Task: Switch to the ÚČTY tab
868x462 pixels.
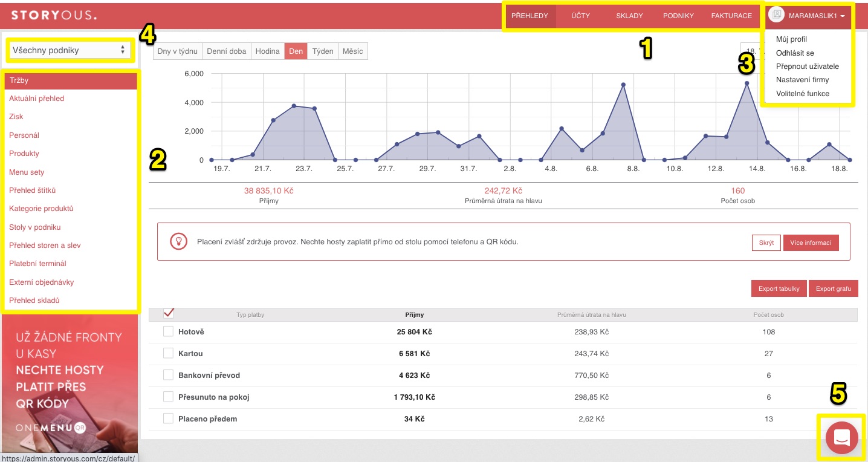Action: tap(581, 16)
